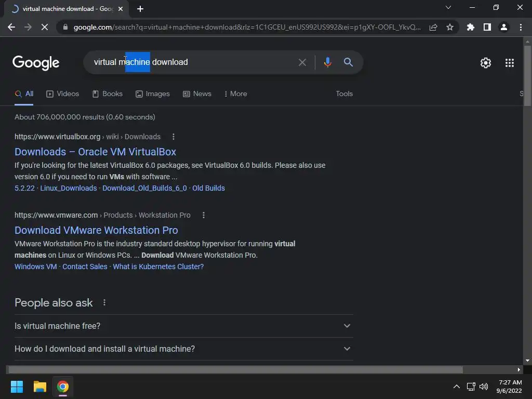
Task: Open Downloads – Oracle VM VirtualBox result
Action: pyautogui.click(x=96, y=152)
